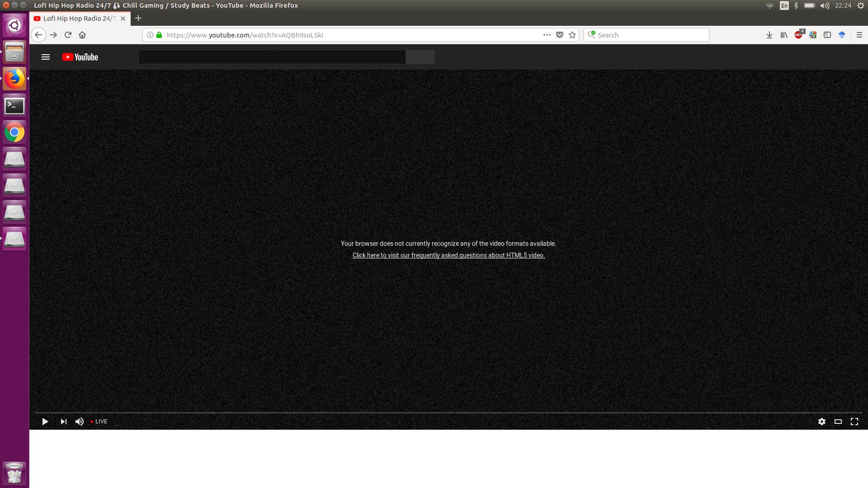Skip to the next video

(63, 422)
